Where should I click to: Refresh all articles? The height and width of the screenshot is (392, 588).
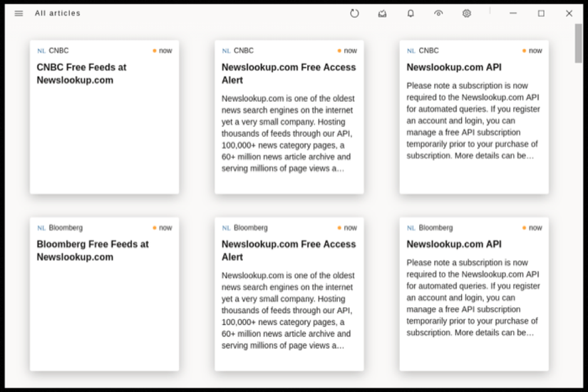click(x=354, y=14)
